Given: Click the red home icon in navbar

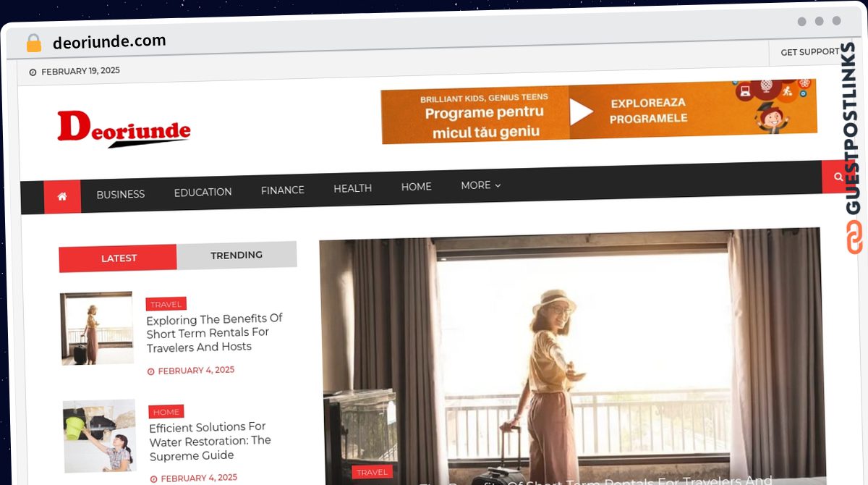Looking at the screenshot, I should (x=62, y=196).
